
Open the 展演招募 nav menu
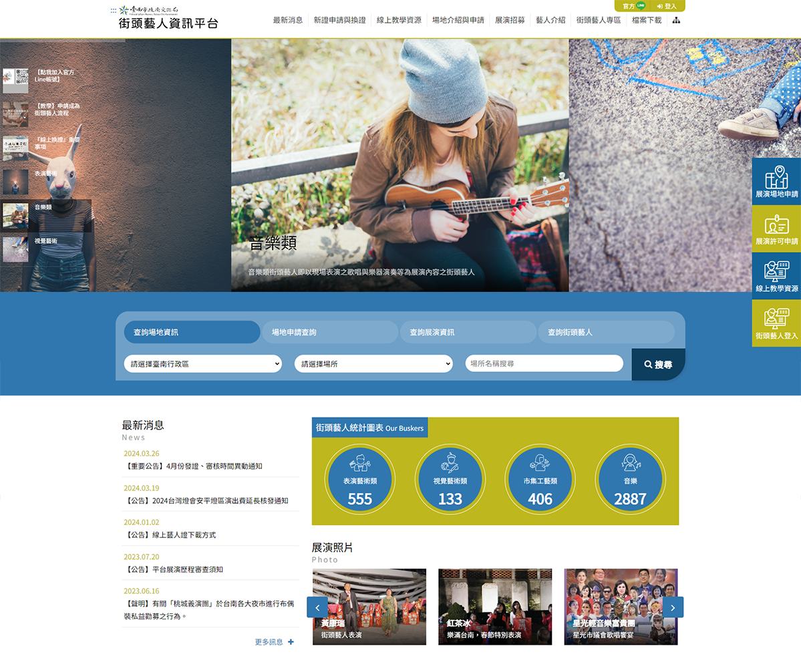click(510, 21)
